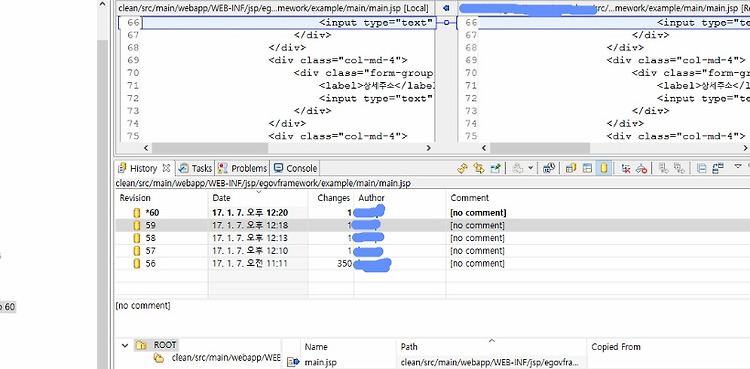The width and height of the screenshot is (750, 369).
Task: Open the Problems tab
Action: point(243,168)
